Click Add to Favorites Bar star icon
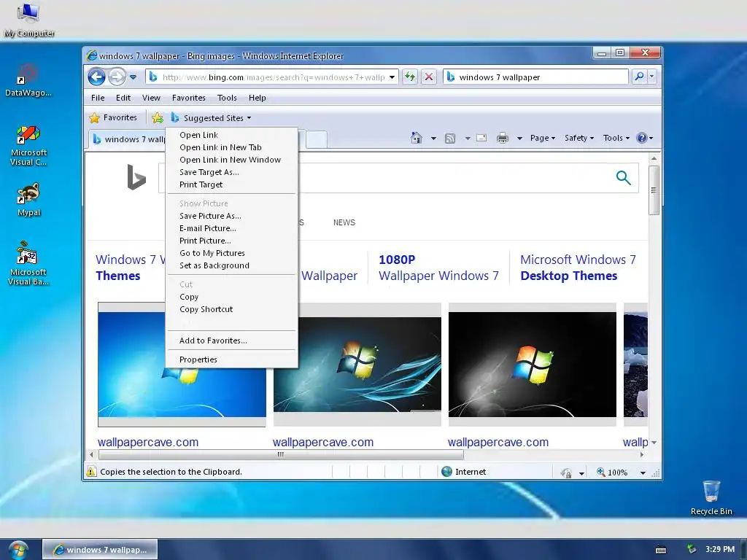This screenshot has width=747, height=560. 158,117
